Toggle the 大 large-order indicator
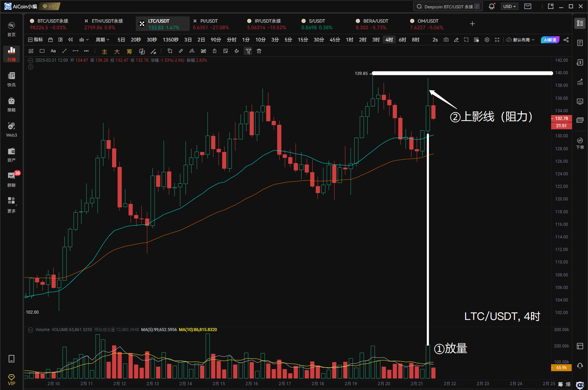The image size is (588, 390). (117, 52)
